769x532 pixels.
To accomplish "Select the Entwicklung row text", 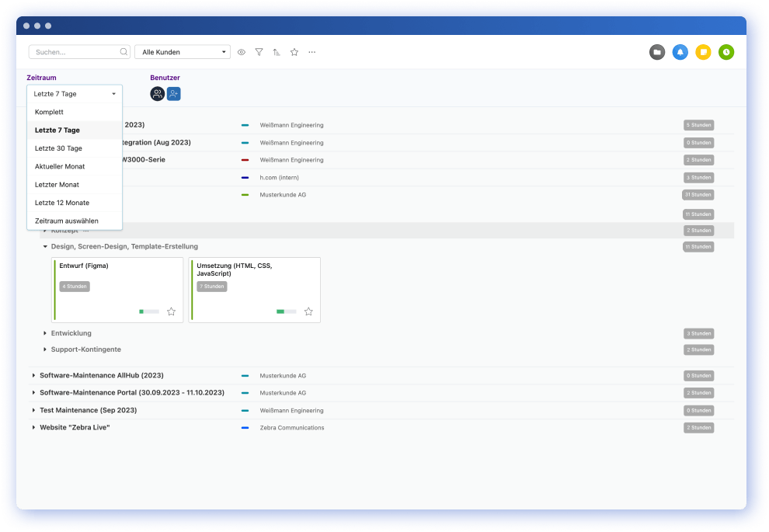I will [71, 333].
